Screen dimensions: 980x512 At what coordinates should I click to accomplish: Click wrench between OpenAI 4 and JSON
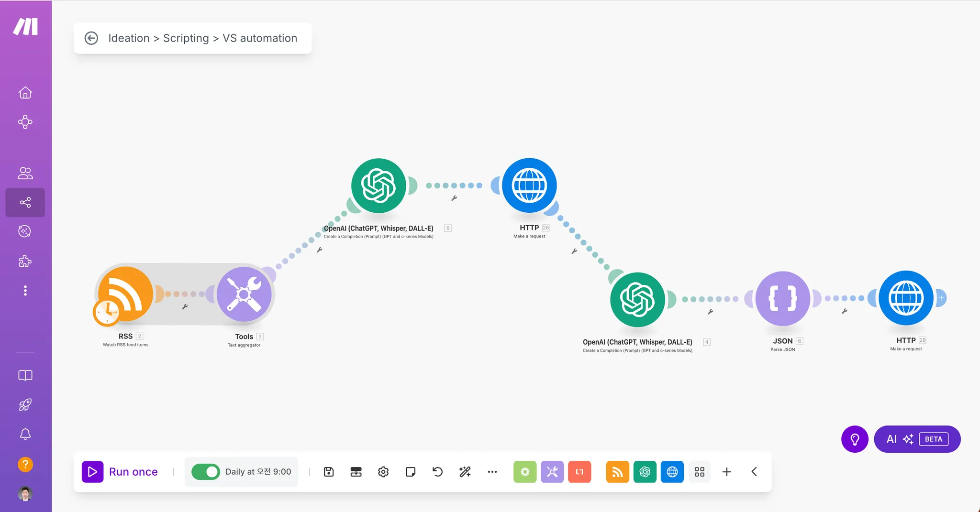(711, 312)
